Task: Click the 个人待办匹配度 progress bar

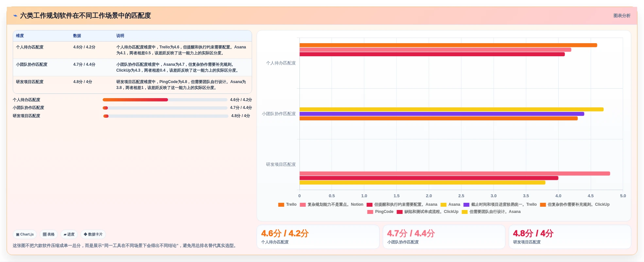Action: [165, 100]
